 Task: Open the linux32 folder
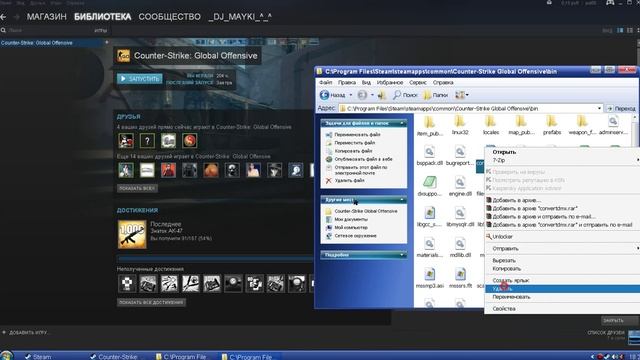click(x=460, y=125)
